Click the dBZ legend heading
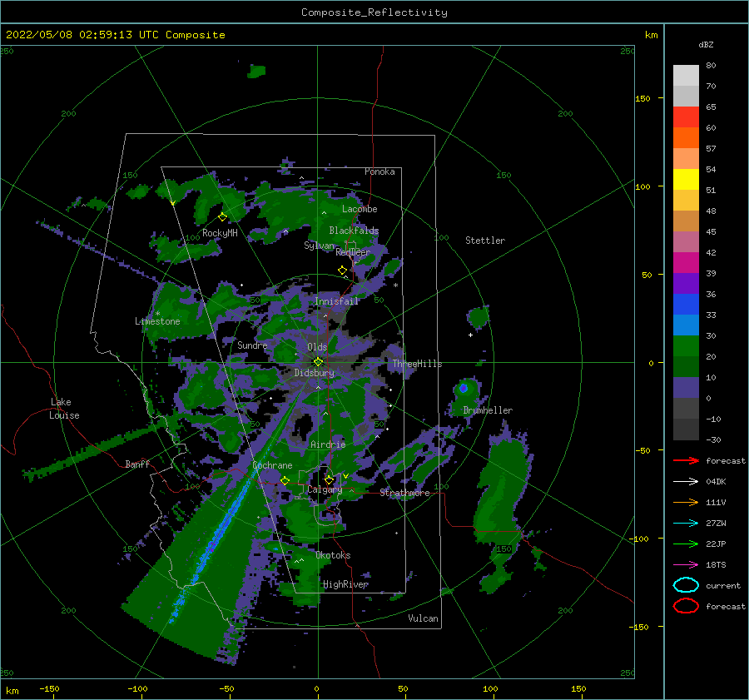749x700 pixels. (x=706, y=45)
